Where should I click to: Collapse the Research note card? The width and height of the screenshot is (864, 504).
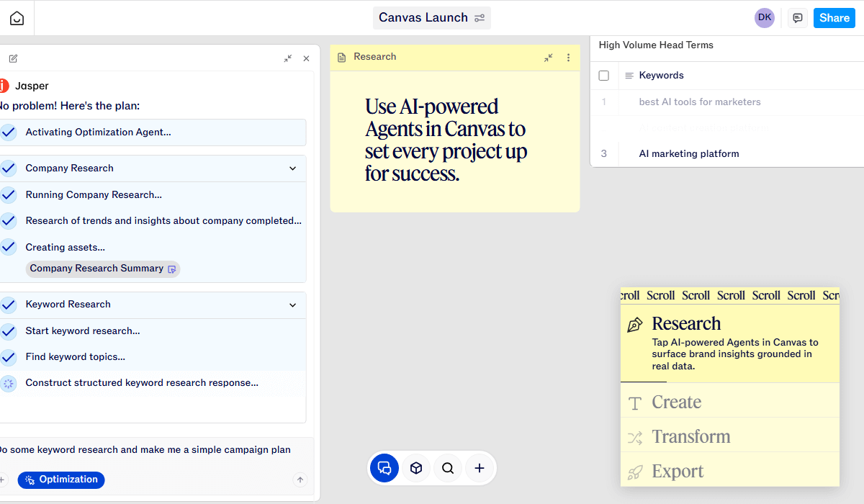pyautogui.click(x=549, y=58)
